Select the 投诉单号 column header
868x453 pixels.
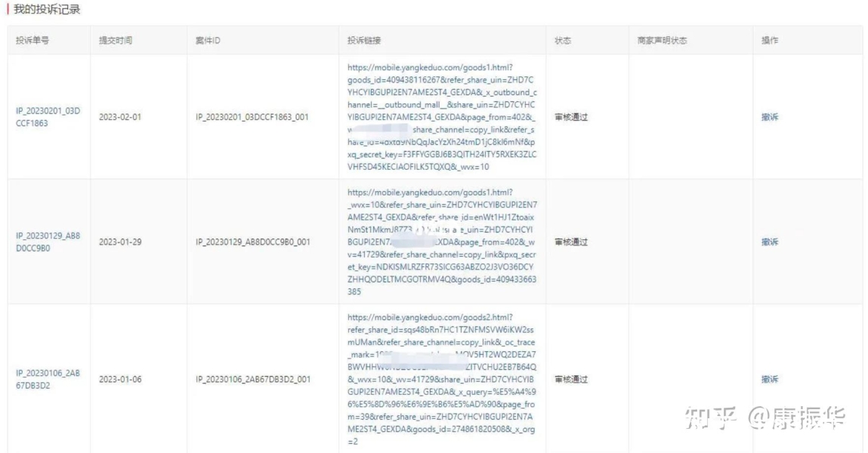(32, 40)
